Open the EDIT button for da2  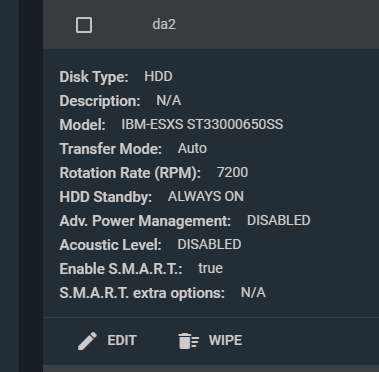tap(107, 341)
